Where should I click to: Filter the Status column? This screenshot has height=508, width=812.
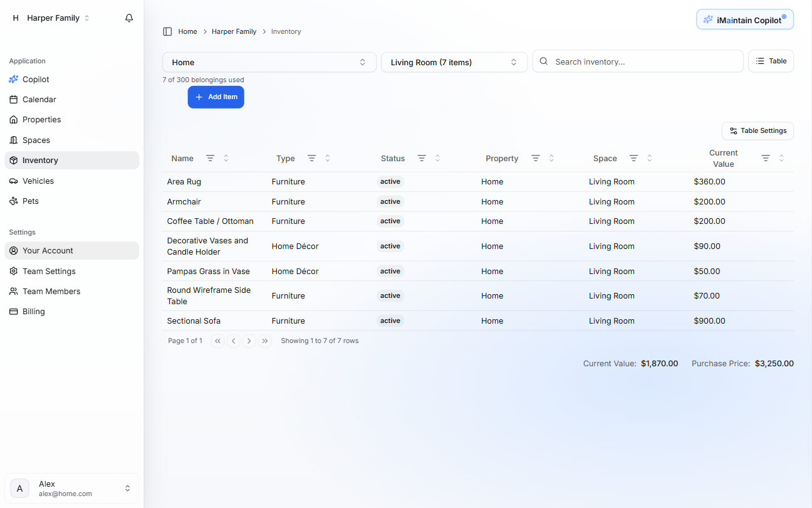click(x=422, y=158)
